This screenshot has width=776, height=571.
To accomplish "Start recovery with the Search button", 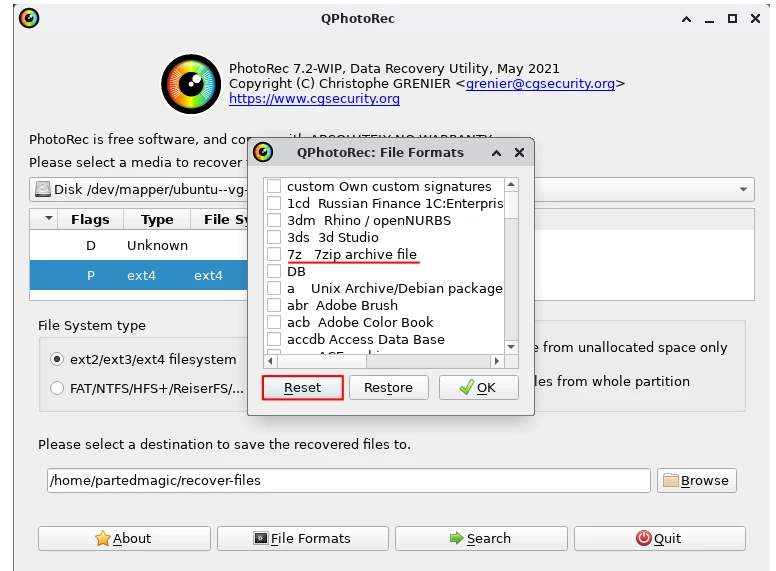I will [x=479, y=538].
